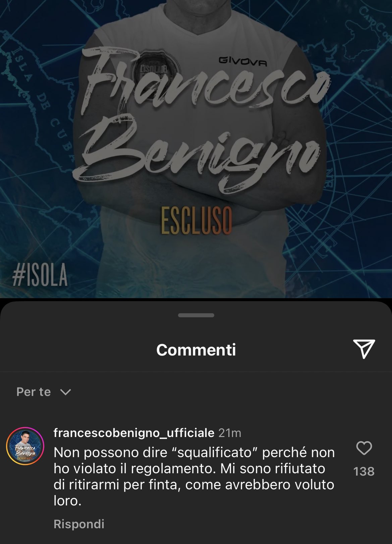Viewport: 392px width, 544px height.
Task: Like the comment with the heart icon
Action: [364, 448]
